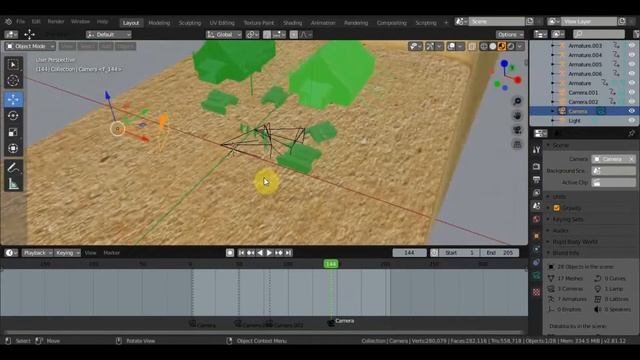Toggle auto keying record button
640x360 pixels.
tap(230, 253)
